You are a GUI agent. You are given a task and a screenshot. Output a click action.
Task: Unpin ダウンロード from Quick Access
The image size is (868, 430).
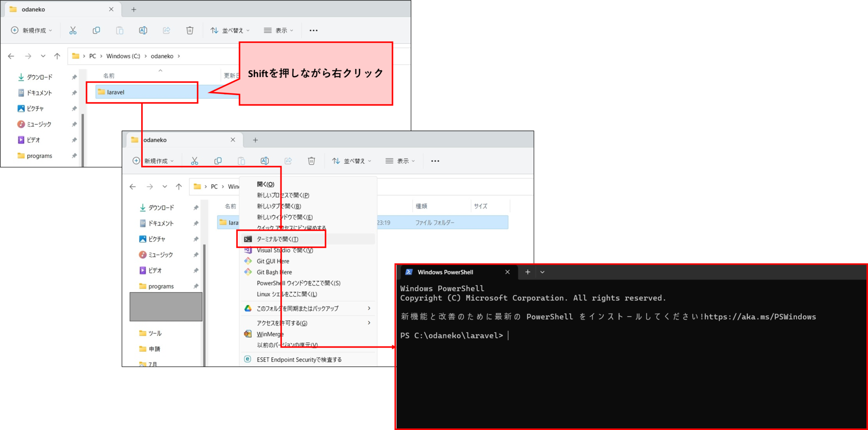click(x=74, y=77)
